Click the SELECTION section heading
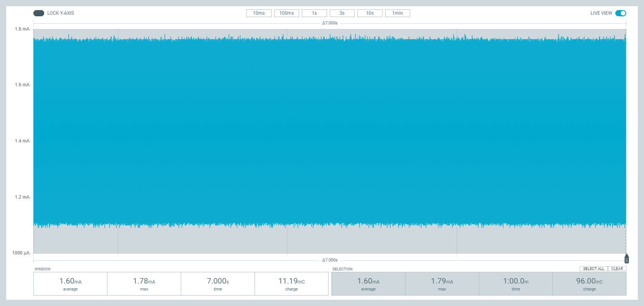This screenshot has width=644, height=306. tap(342, 269)
